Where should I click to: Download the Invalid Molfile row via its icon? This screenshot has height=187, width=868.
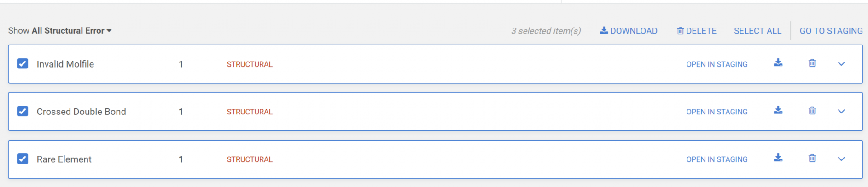pos(778,63)
